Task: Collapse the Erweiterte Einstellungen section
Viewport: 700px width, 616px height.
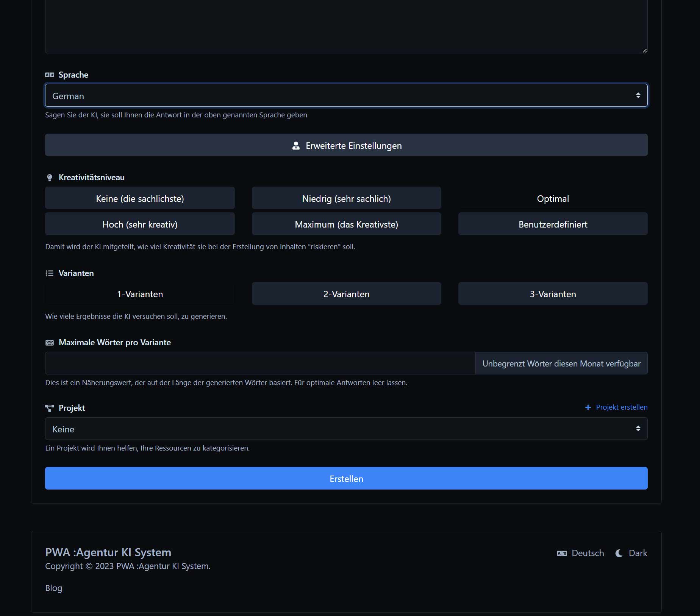Action: pyautogui.click(x=346, y=145)
